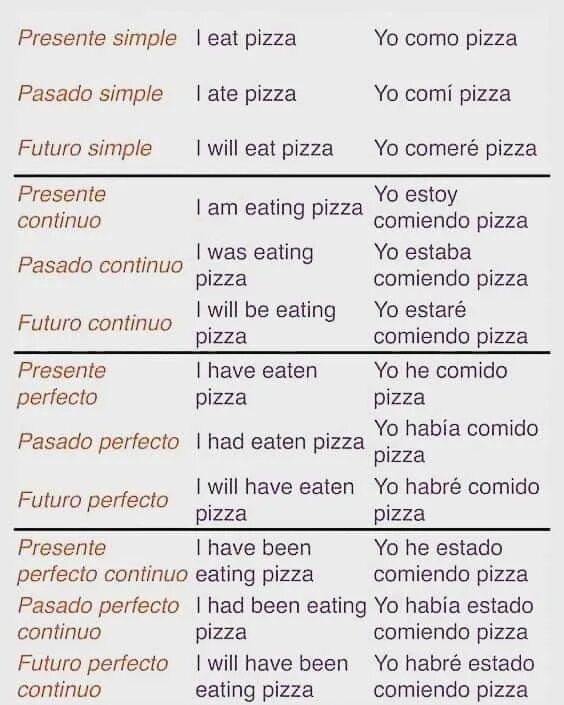Click 'I am eating pizza' sentence
Viewport: 564px width, 705px height.
point(279,208)
